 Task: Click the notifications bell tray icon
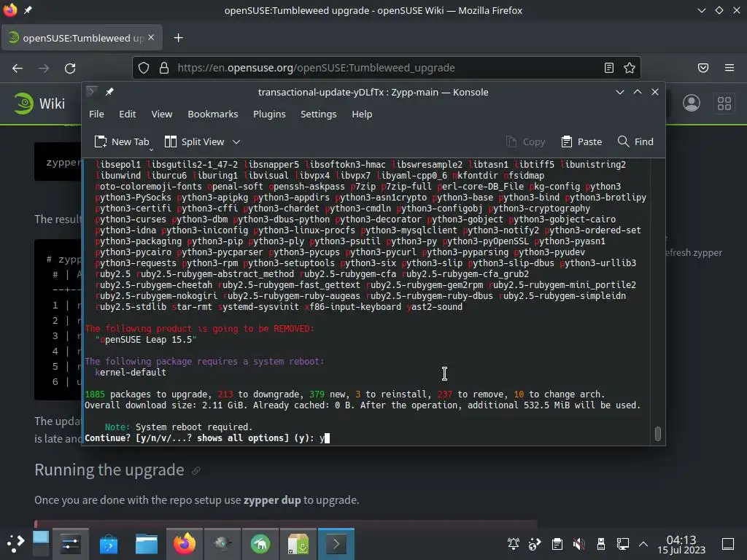514,544
